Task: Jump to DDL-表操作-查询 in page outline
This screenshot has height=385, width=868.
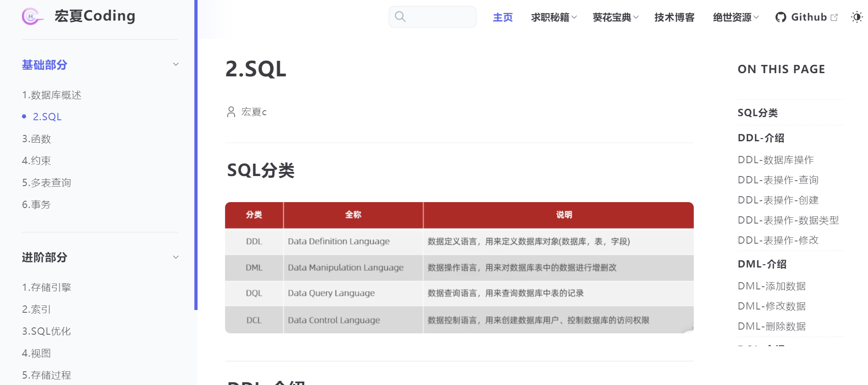Action: (x=778, y=180)
